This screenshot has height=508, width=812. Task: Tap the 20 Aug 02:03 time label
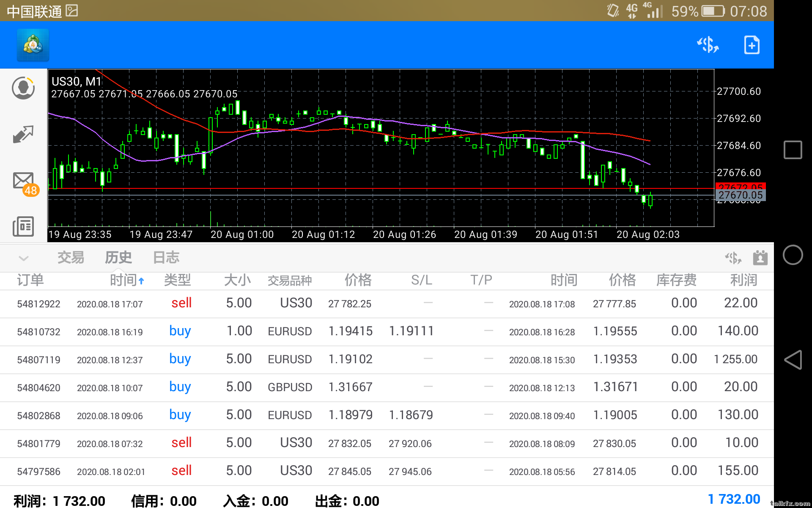(648, 235)
